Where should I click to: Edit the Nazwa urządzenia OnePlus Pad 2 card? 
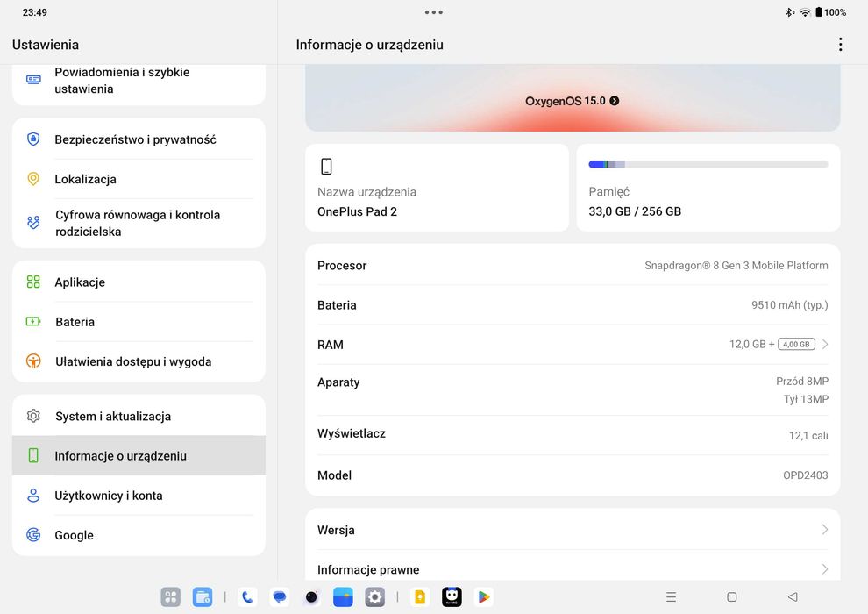437,188
